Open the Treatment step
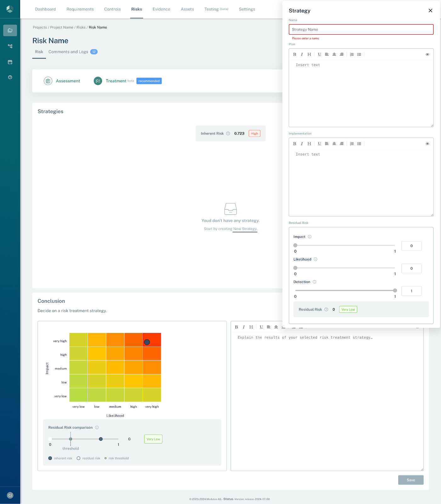The image size is (441, 504). (116, 81)
